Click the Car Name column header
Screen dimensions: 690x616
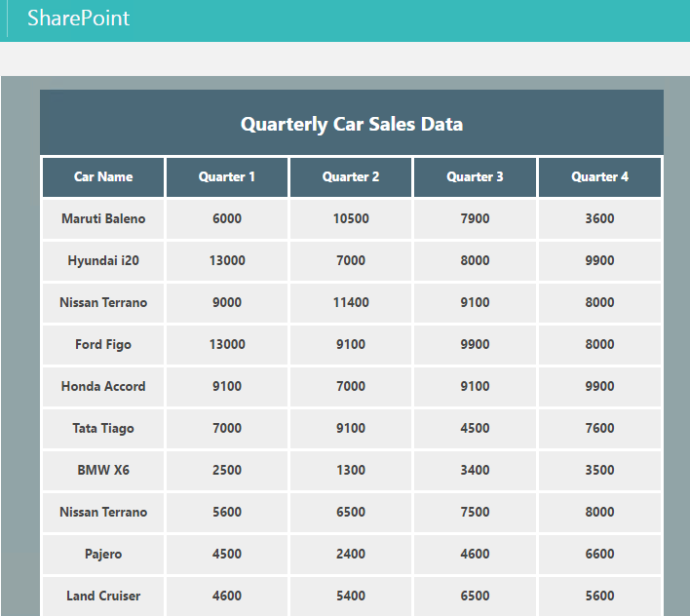pyautogui.click(x=103, y=176)
